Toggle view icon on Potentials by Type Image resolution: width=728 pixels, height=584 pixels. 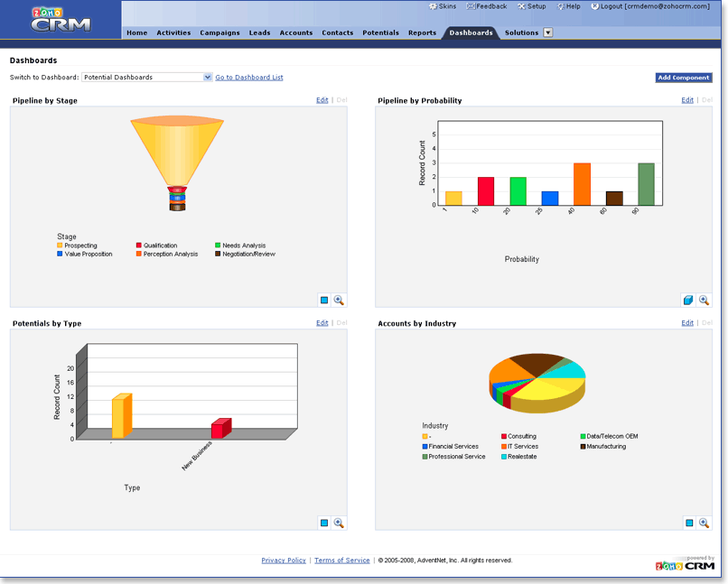[x=324, y=523]
